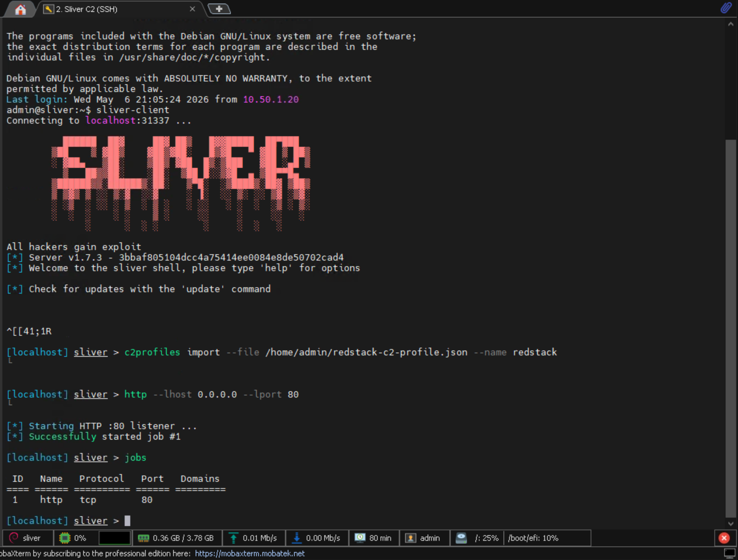The height and width of the screenshot is (560, 738).
Task: Click the 'Domains' column header
Action: (x=200, y=479)
